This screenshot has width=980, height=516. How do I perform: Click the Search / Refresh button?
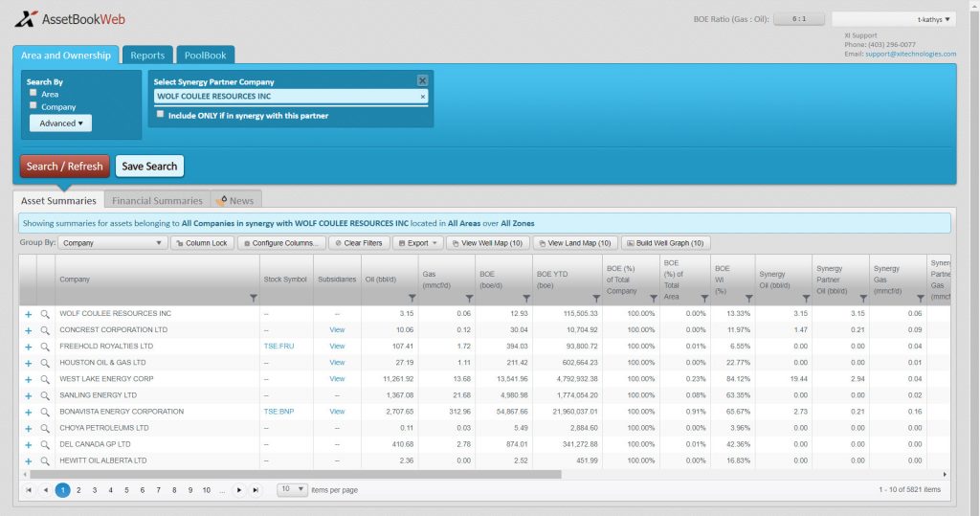64,167
